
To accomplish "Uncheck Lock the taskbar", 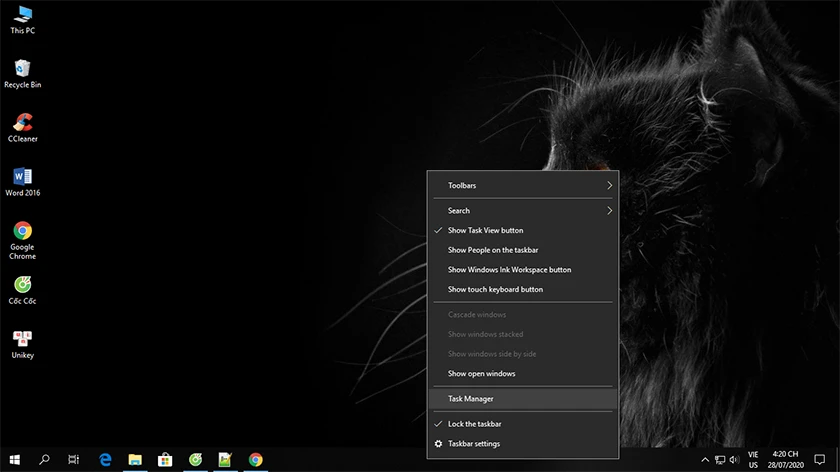I will point(522,424).
